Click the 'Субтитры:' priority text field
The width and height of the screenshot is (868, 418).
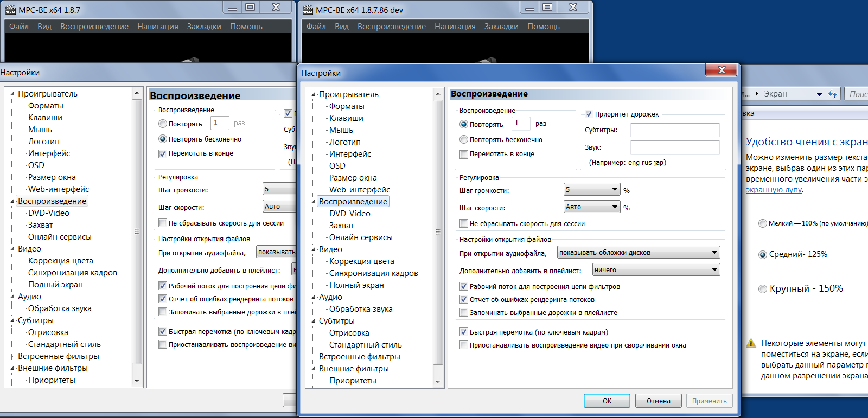coord(675,130)
